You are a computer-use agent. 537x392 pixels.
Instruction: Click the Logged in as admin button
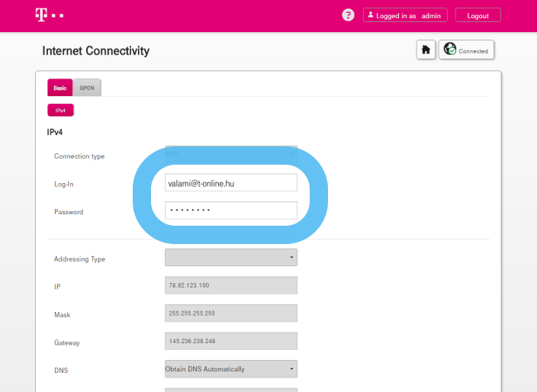point(404,15)
